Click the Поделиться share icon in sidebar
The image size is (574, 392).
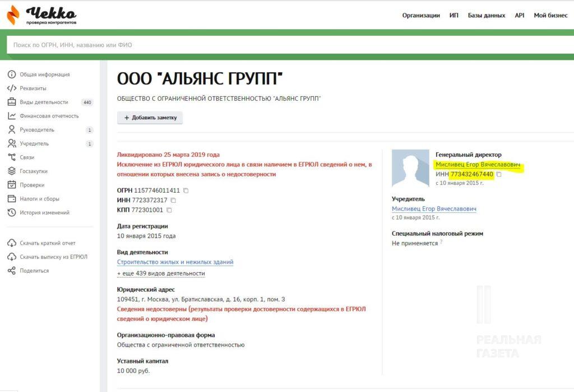click(x=11, y=270)
